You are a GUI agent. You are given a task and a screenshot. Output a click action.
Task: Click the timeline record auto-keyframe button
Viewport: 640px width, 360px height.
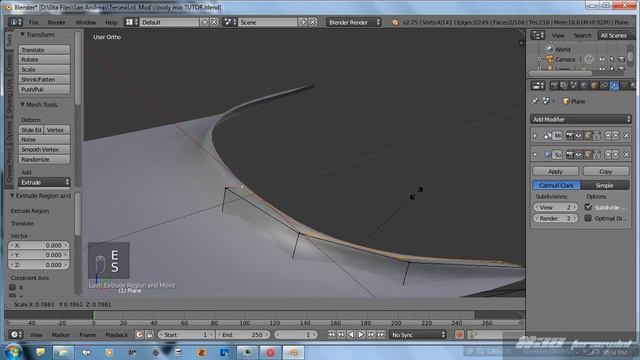pos(459,335)
